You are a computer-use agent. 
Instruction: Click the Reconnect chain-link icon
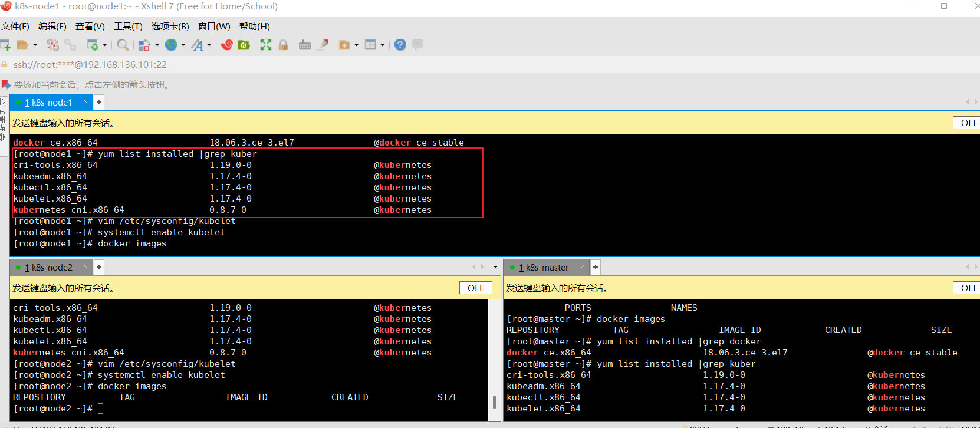(x=70, y=45)
